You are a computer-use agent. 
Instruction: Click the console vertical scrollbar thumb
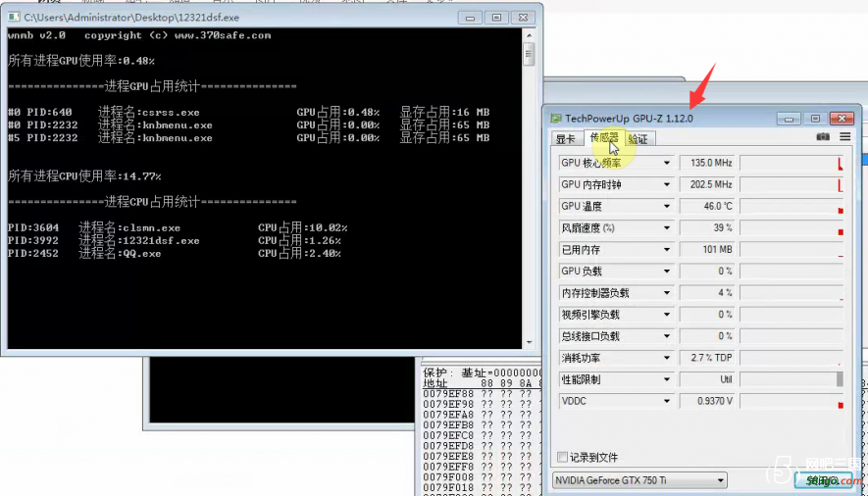point(529,54)
